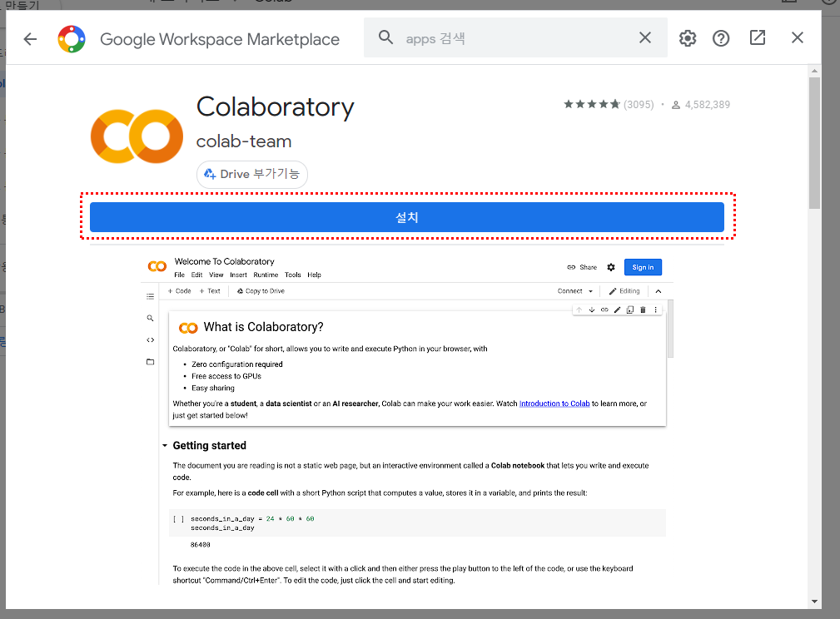The height and width of the screenshot is (619, 840).
Task: Open the Colaboratory preview screenshot
Action: point(406,418)
